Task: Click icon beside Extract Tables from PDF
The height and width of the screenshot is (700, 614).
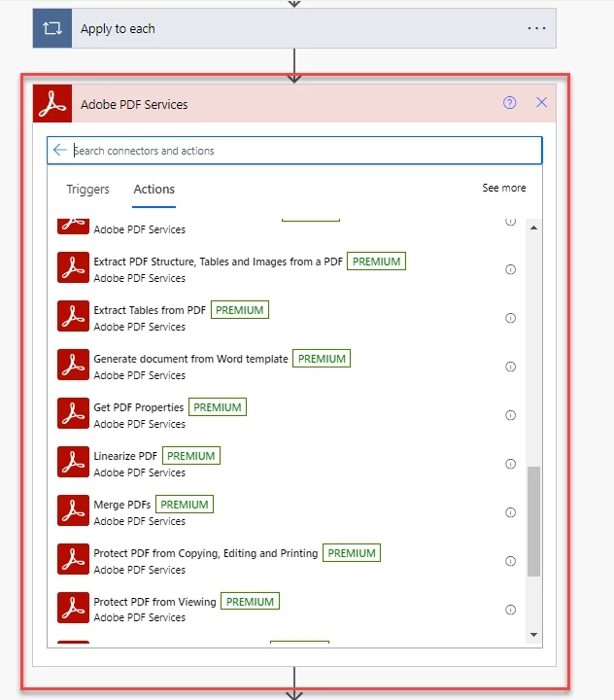Action: [x=73, y=316]
